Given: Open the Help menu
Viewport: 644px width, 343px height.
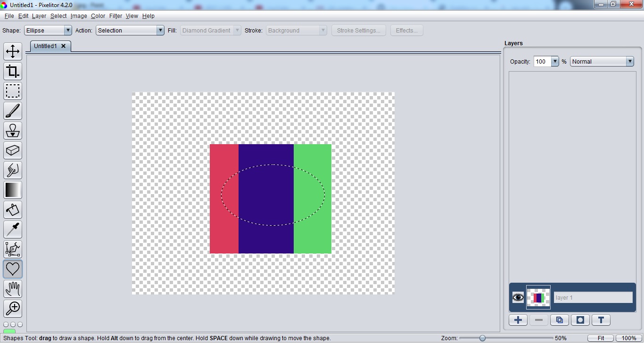Looking at the screenshot, I should click(x=149, y=16).
